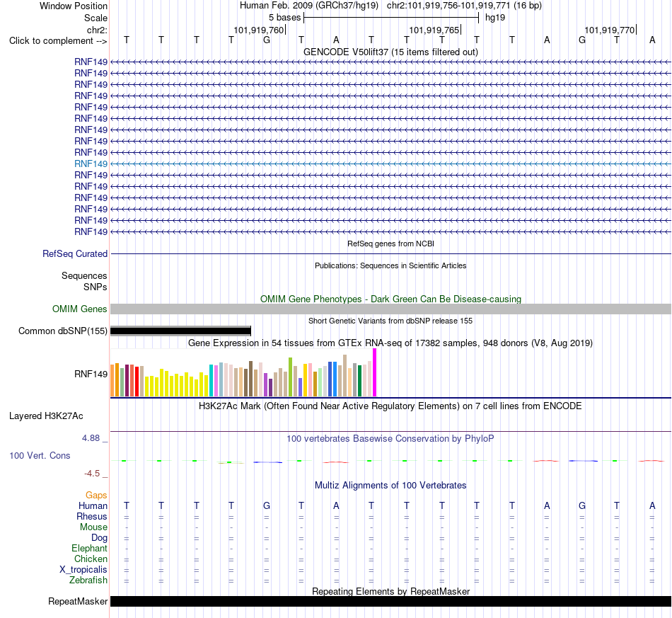Click the X_tropicalis alignment row label
The height and width of the screenshot is (618, 672).
click(x=83, y=570)
